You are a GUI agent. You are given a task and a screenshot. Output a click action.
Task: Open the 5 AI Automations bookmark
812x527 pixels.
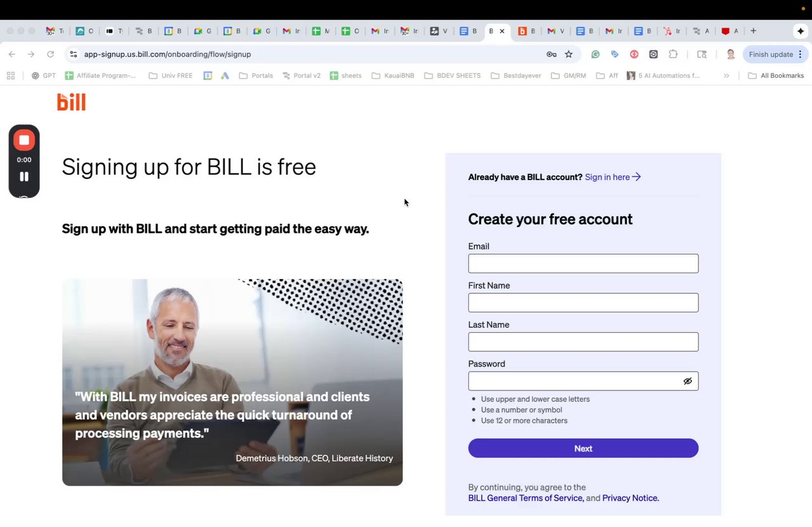tap(663, 75)
